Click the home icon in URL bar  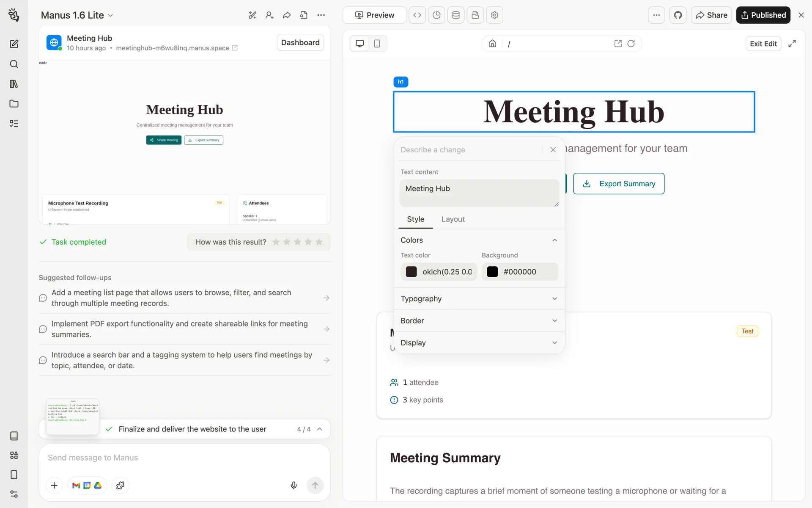click(492, 44)
